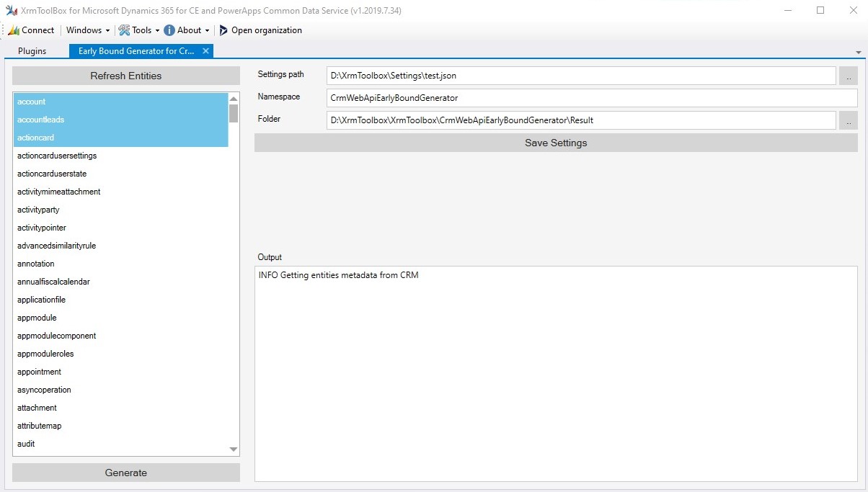Viewport: 868px width, 492px height.
Task: Select the appointment entity
Action: (x=121, y=372)
